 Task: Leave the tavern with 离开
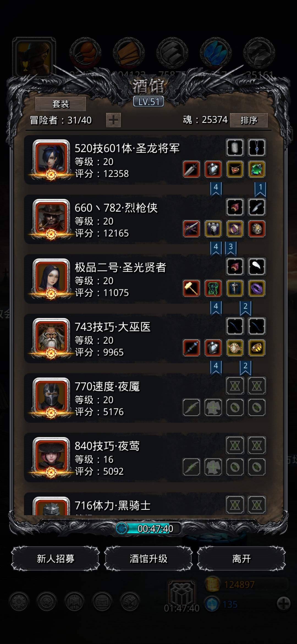coord(241,559)
